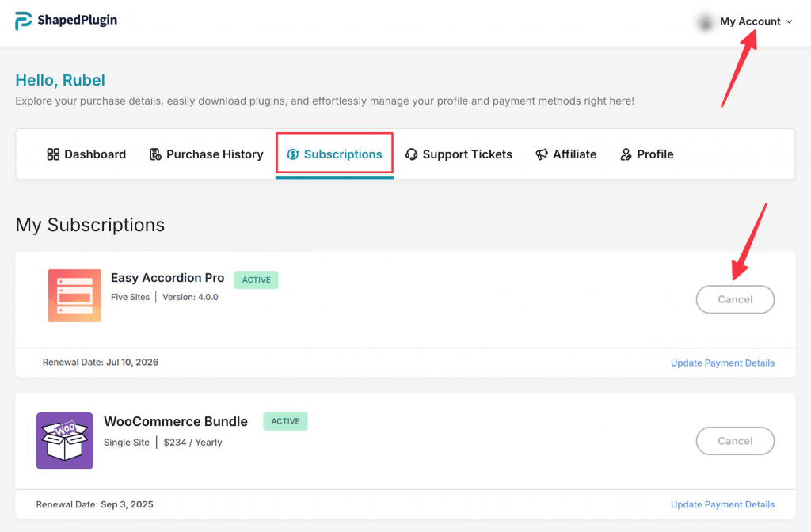Screen dimensions: 811x532
Task: Click the Easy Accordion Pro product thumbnail
Action: pyautogui.click(x=74, y=295)
